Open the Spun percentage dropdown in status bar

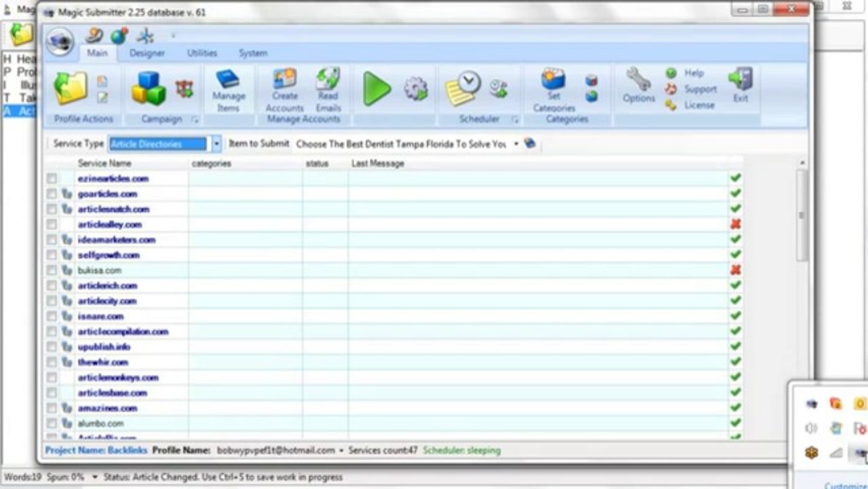(x=95, y=477)
